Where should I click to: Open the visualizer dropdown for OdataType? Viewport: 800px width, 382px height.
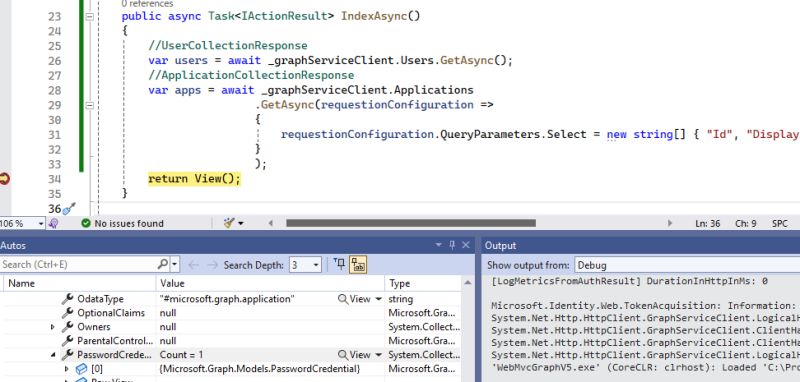click(379, 299)
